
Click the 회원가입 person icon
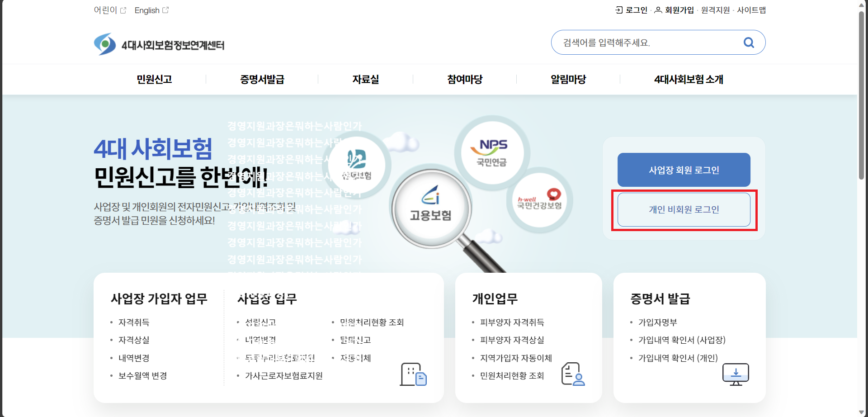pyautogui.click(x=658, y=10)
